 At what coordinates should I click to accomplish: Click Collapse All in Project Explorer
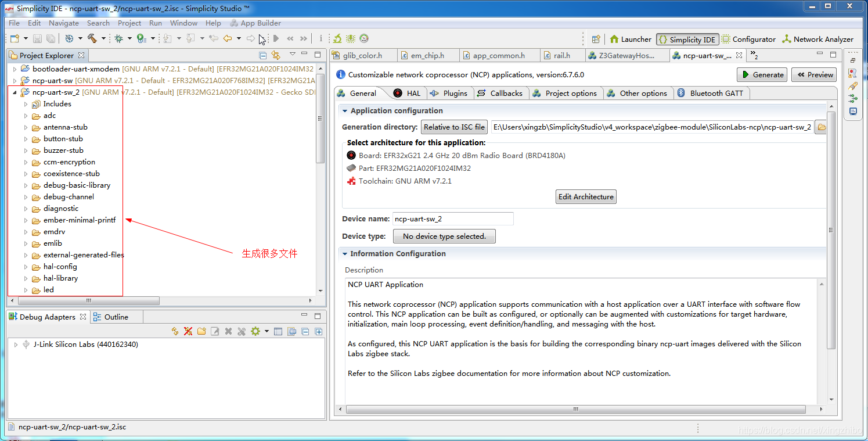click(263, 55)
